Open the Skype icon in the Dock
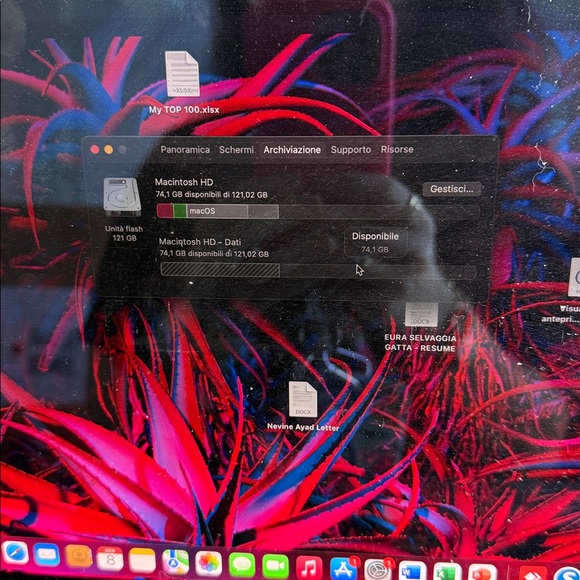The image size is (580, 580). tap(567, 574)
